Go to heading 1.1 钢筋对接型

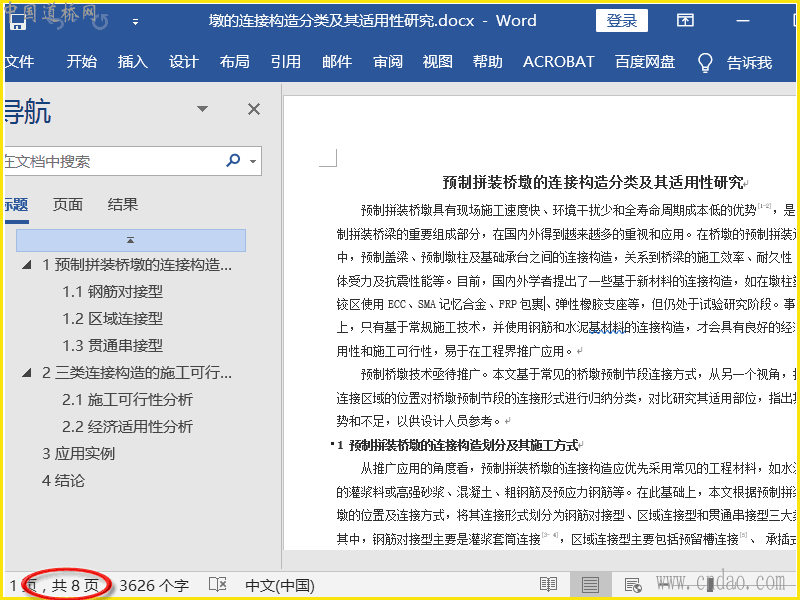tap(113, 292)
